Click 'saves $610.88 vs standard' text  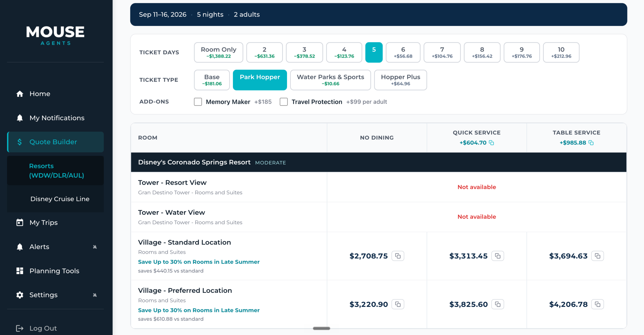click(171, 319)
